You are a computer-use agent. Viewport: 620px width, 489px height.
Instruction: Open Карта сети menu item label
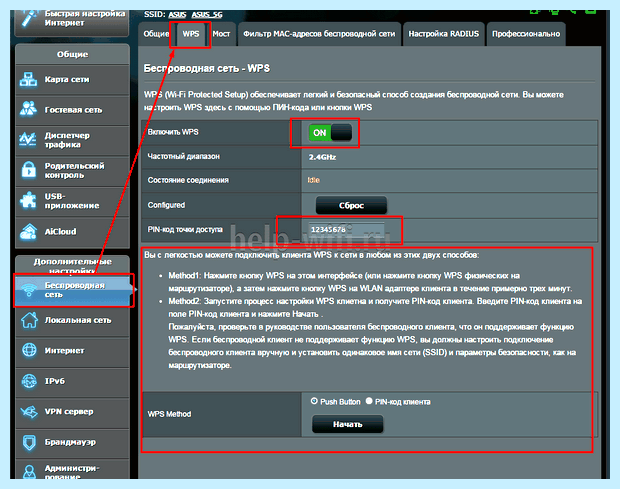(67, 79)
